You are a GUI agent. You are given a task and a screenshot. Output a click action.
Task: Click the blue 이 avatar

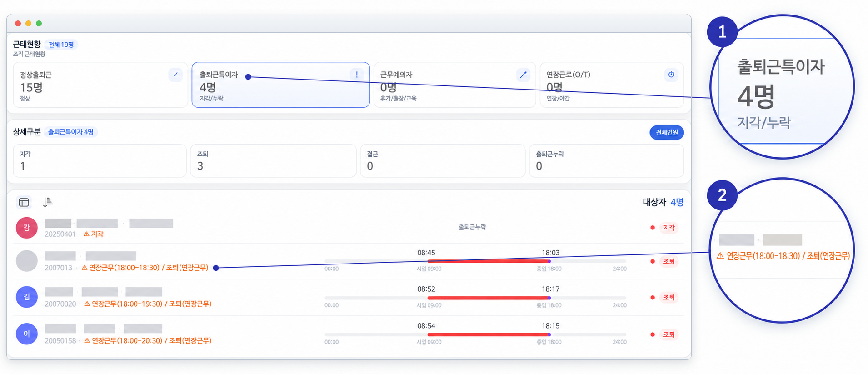(27, 334)
